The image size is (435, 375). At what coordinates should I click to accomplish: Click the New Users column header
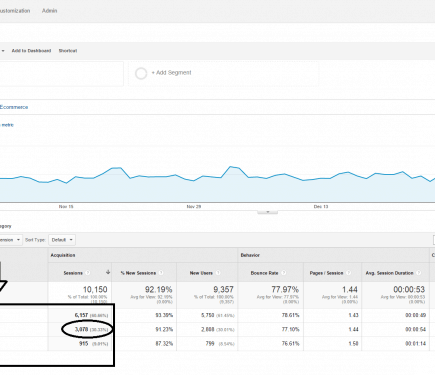coord(201,273)
